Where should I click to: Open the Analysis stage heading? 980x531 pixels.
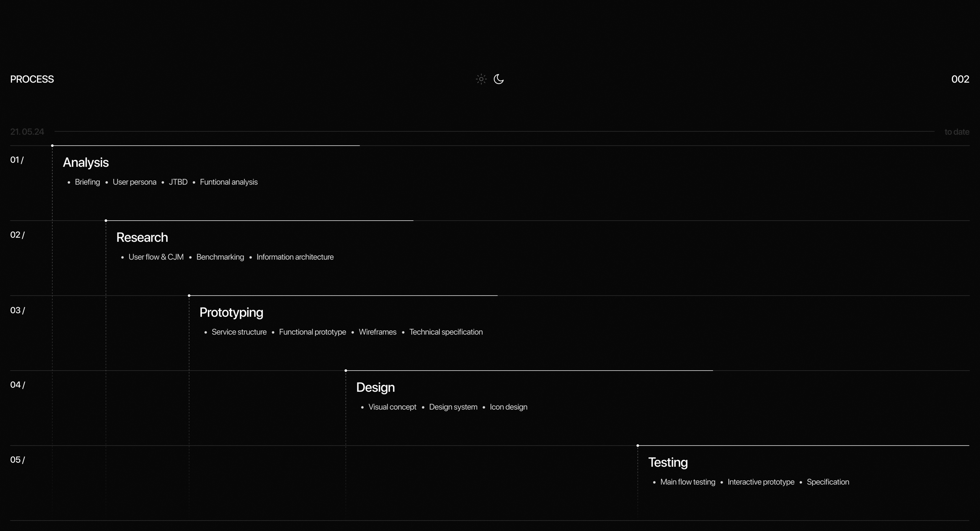[x=86, y=162]
